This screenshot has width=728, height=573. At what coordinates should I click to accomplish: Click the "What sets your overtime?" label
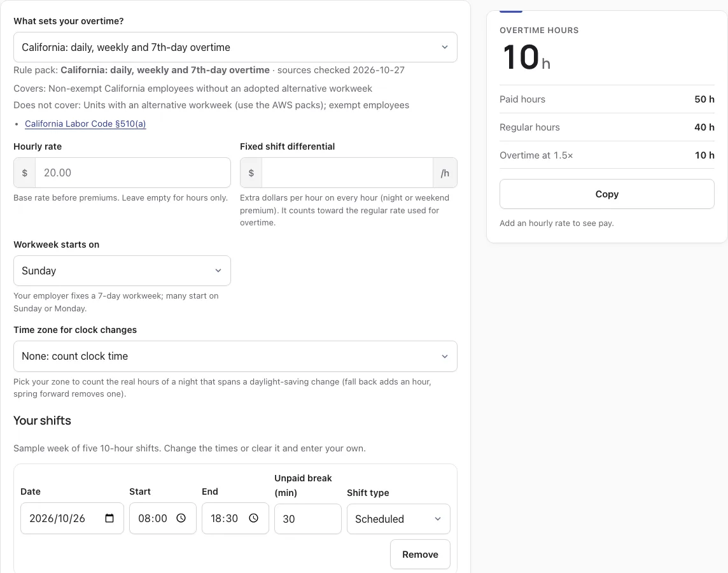[69, 22]
